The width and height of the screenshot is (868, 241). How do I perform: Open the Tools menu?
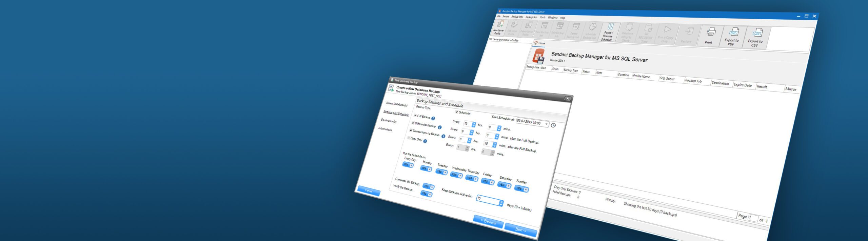click(x=542, y=18)
